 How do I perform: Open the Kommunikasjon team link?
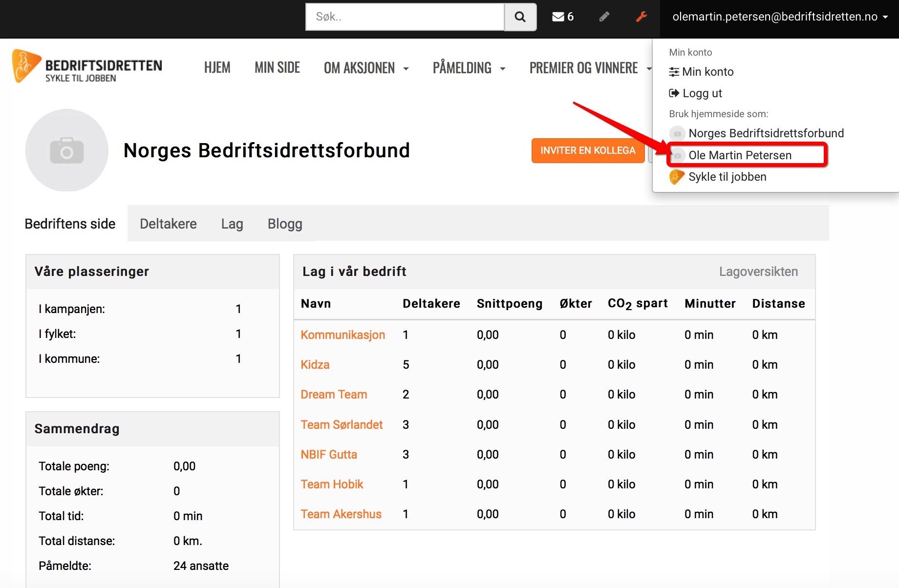coord(343,335)
